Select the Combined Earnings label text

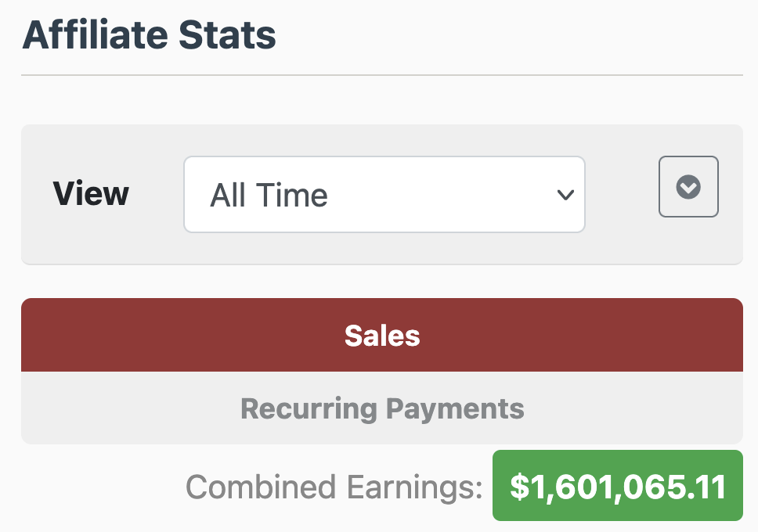pyautogui.click(x=334, y=487)
